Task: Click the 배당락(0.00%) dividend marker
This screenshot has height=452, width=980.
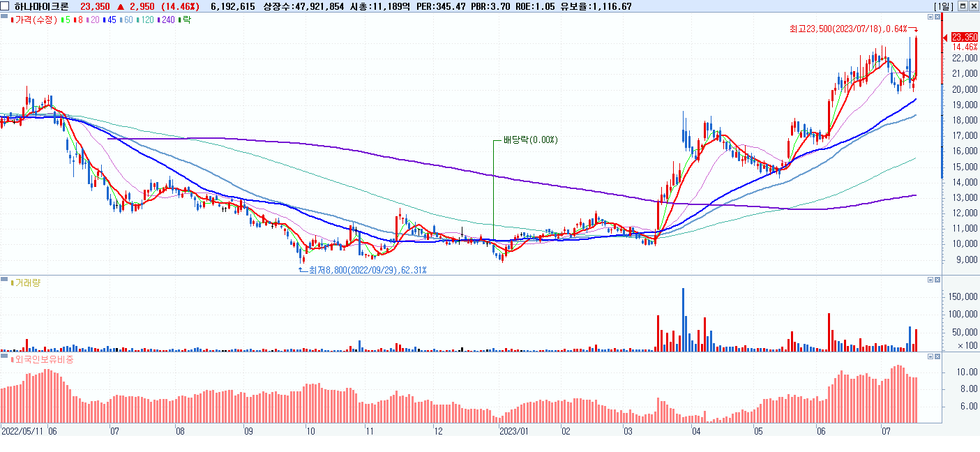Action: [530, 140]
